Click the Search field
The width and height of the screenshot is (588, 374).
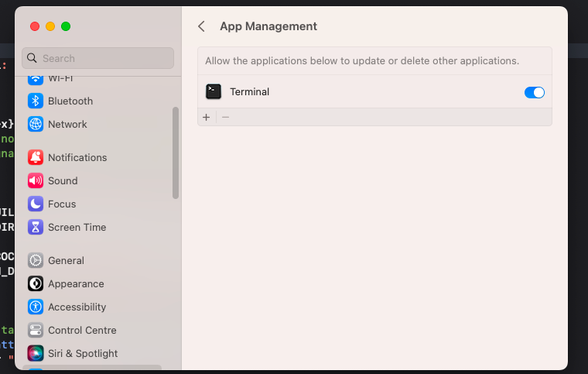98,58
